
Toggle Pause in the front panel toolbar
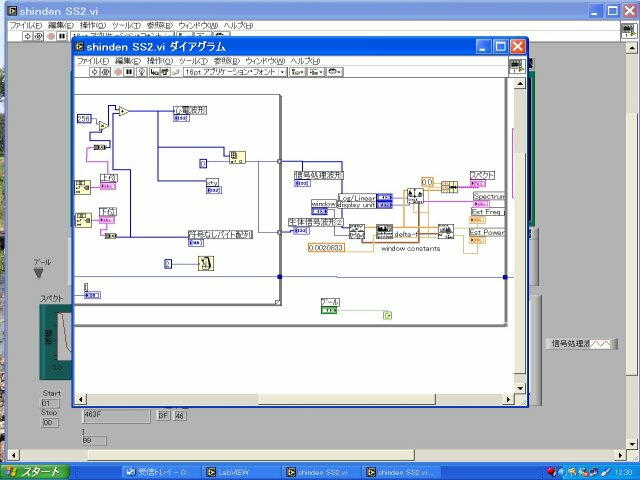(x=62, y=36)
